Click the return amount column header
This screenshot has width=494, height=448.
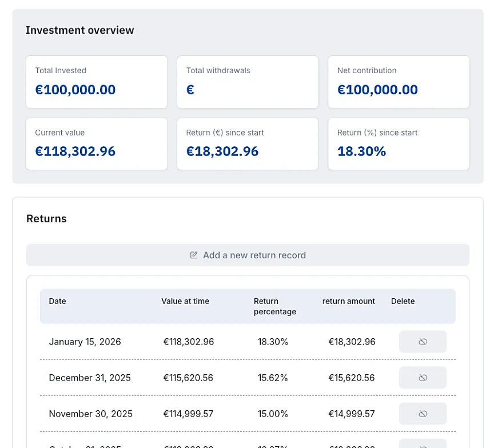[348, 301]
